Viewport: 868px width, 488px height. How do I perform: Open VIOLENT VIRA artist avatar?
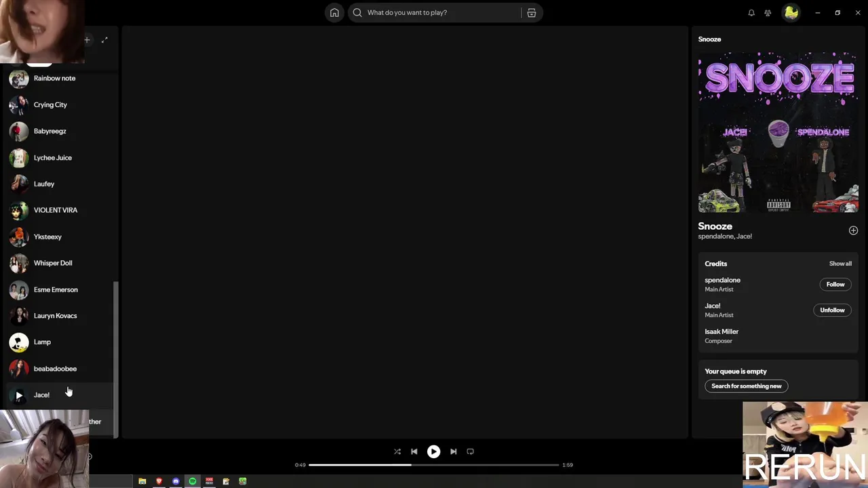[x=19, y=211]
